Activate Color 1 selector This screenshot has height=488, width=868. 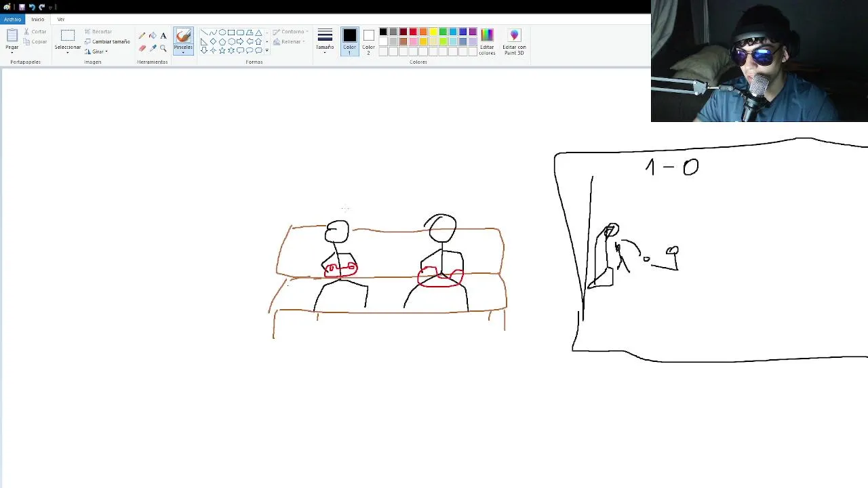click(349, 41)
